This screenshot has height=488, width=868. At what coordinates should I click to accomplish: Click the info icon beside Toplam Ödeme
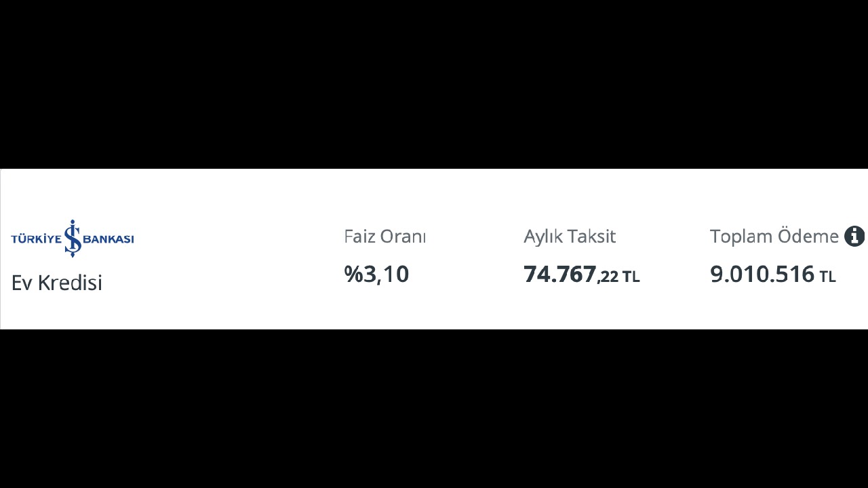point(854,237)
